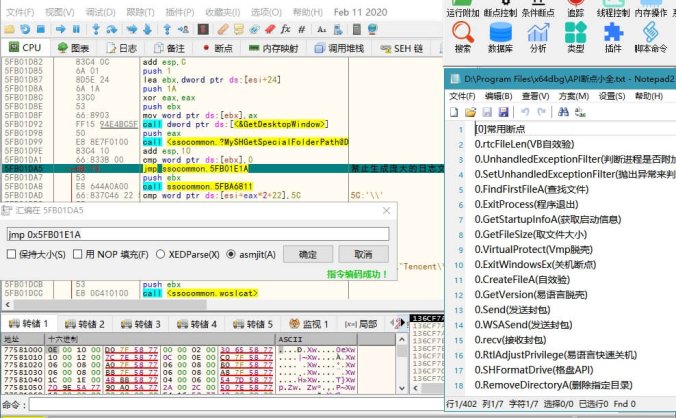The height and width of the screenshot is (418, 676).
Task: Click the Replace icon in Notepad2 toolbar
Action: point(580,112)
